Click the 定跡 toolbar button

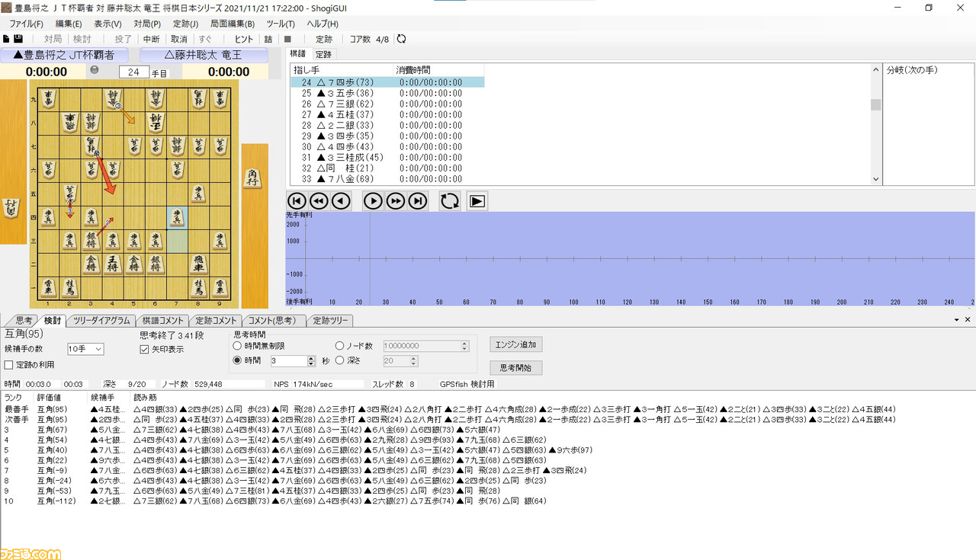pos(324,39)
